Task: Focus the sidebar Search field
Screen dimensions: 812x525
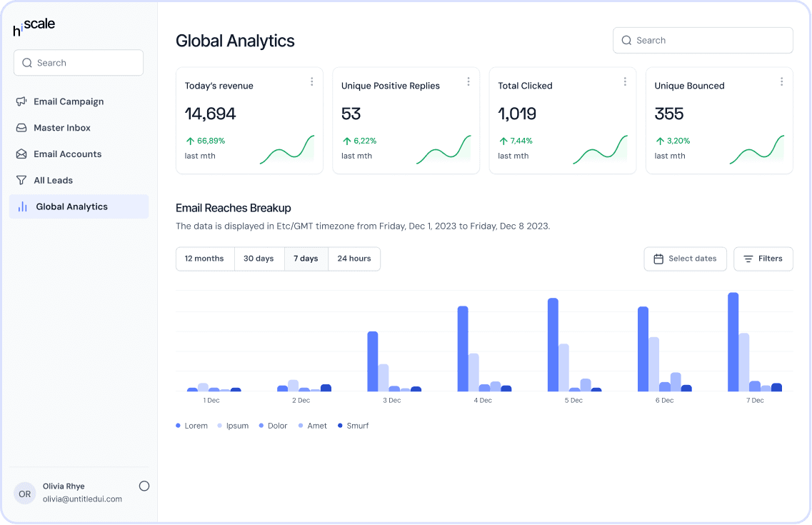Action: point(79,63)
